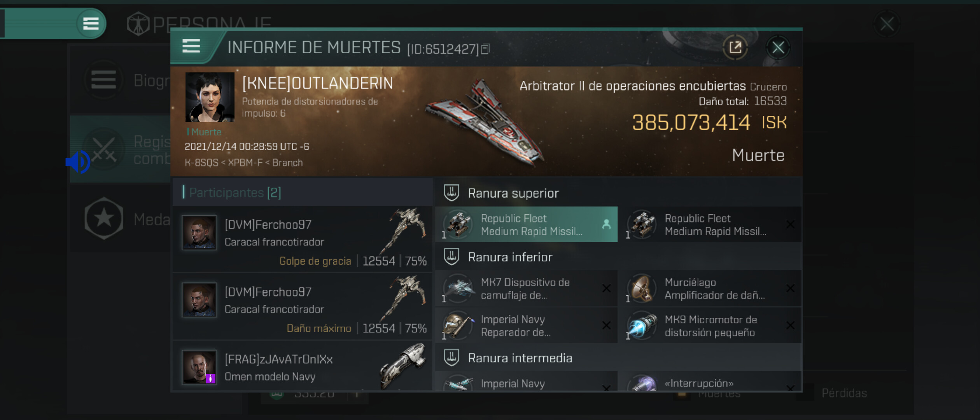
Task: Open Ferchoo97 Daño máximo participant entry
Action: click(303, 306)
